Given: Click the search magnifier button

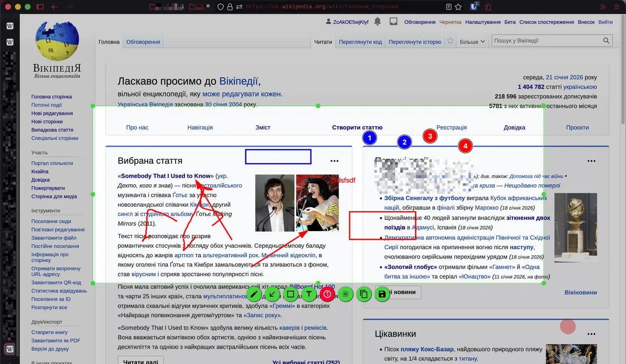Looking at the screenshot, I should click(x=606, y=41).
